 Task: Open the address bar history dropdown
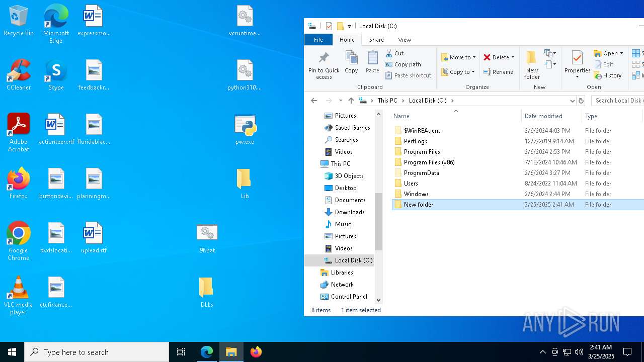click(x=572, y=101)
